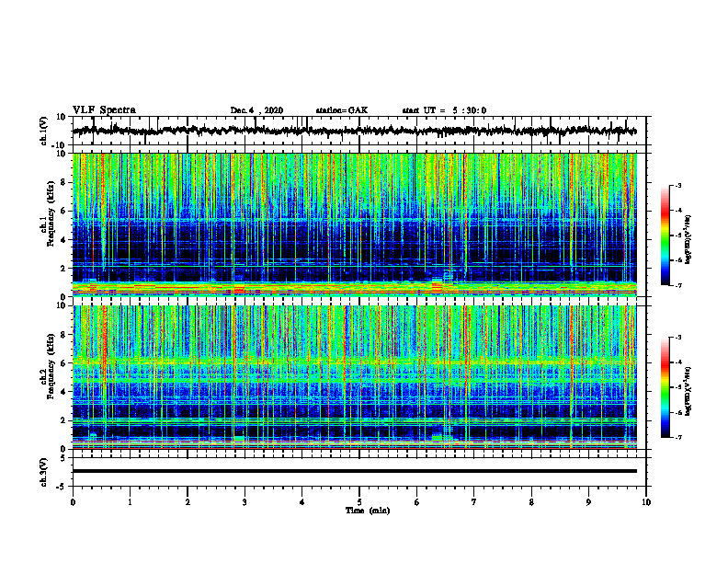728x563 pixels.
Task: Click the ch.1 waveform trace panel
Action: tap(359, 131)
